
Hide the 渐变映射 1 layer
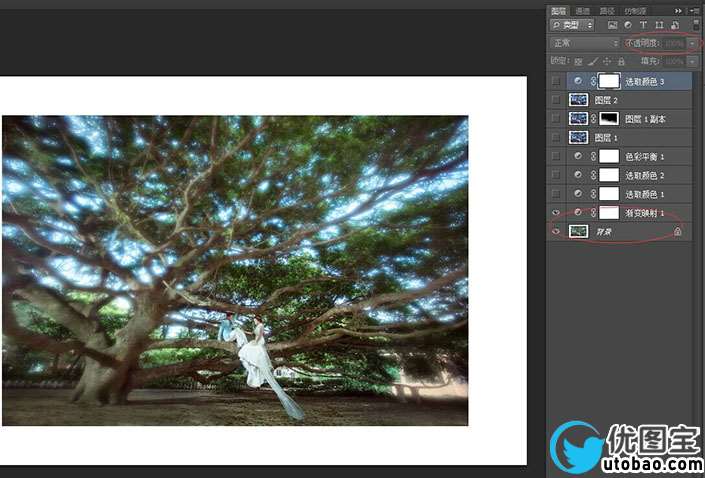pyautogui.click(x=556, y=213)
